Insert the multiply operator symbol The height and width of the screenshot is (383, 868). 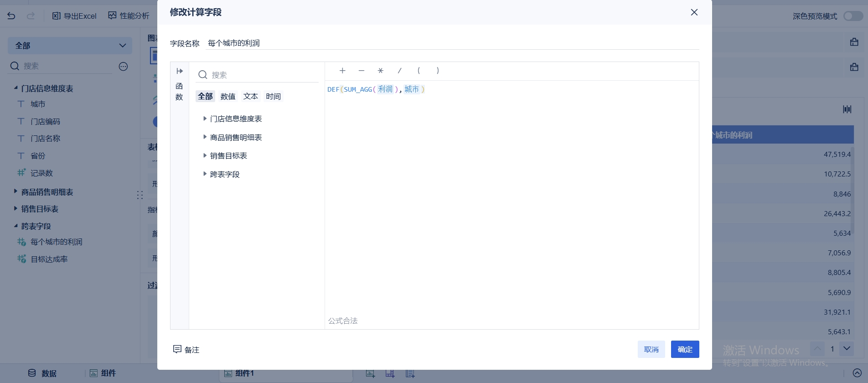[380, 71]
